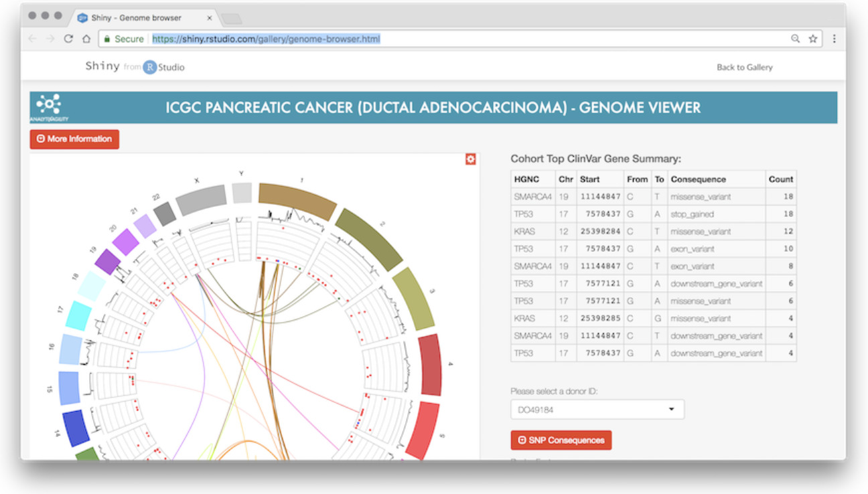Click the Secure padlock site info

(124, 39)
